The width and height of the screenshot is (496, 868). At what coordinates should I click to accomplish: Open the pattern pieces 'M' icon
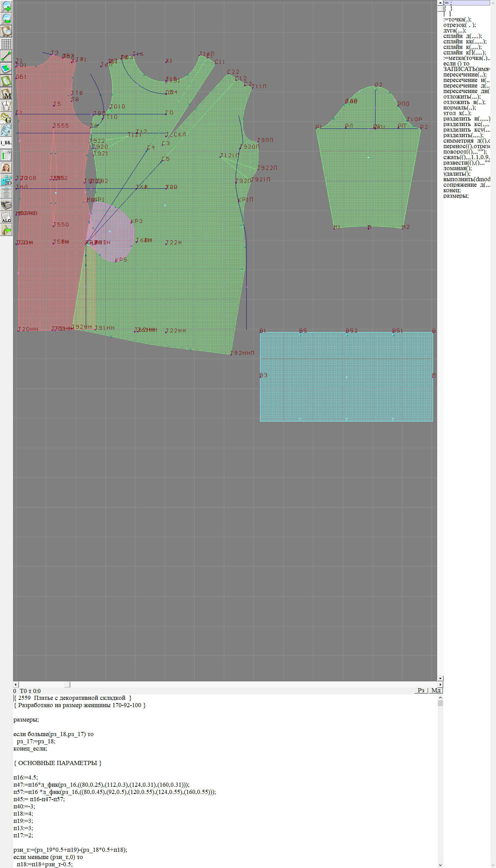6,94
